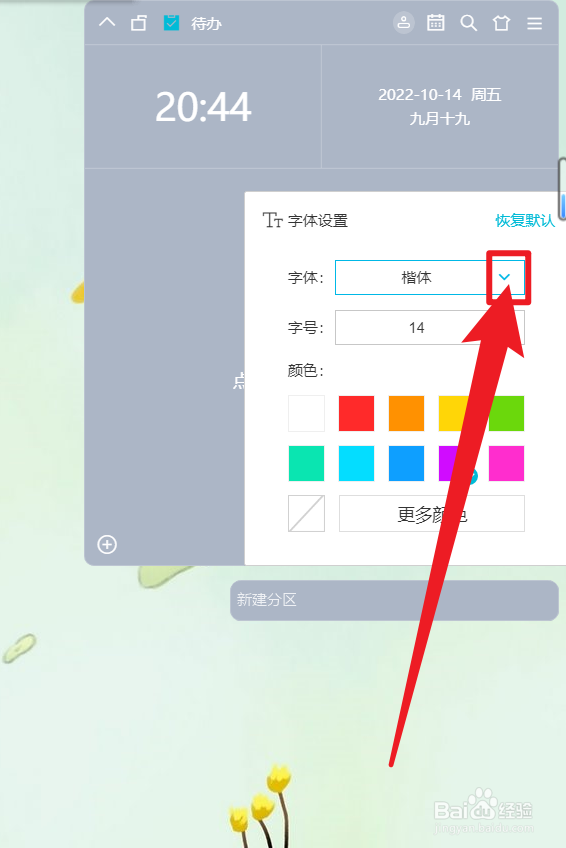Open the calendar icon in the header
The height and width of the screenshot is (848, 566).
pos(436,23)
